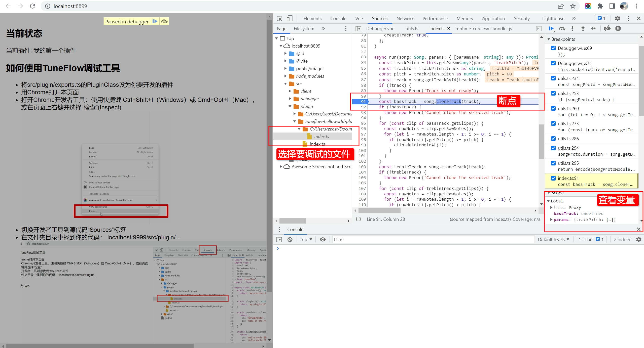Viewport: 644px width, 348px height.
Task: Activate the inspect element picker
Action: point(279,19)
